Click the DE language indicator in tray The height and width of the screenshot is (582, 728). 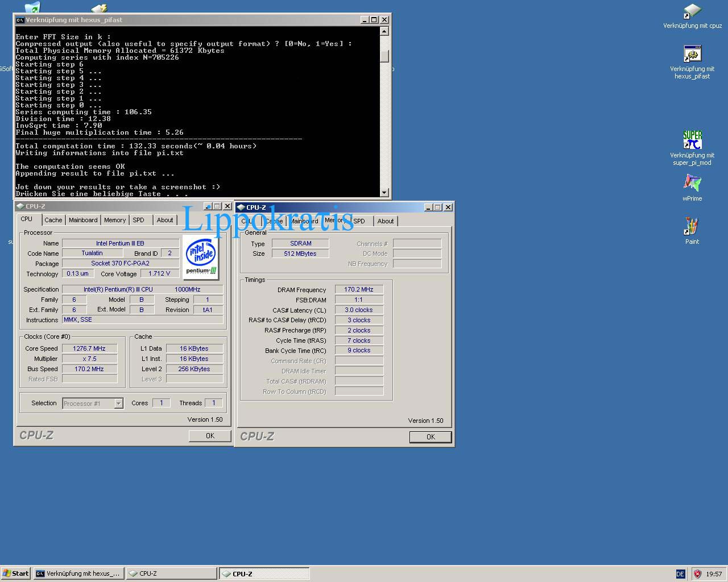coord(680,574)
